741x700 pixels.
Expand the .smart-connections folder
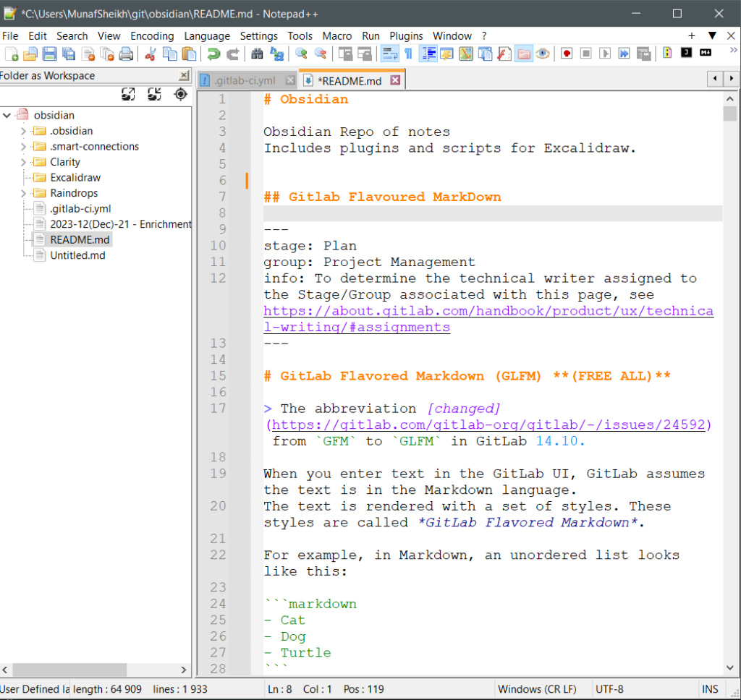pos(23,146)
